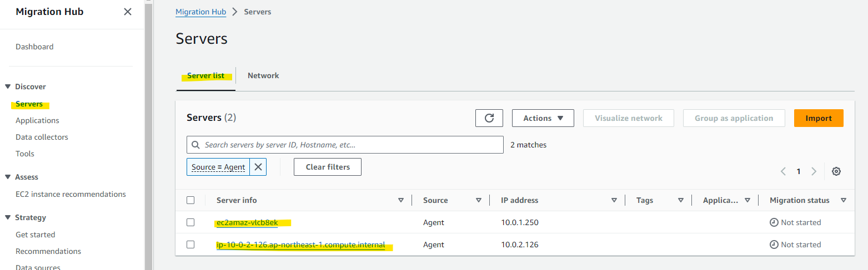Open Recommendations under Strategy

(48, 251)
